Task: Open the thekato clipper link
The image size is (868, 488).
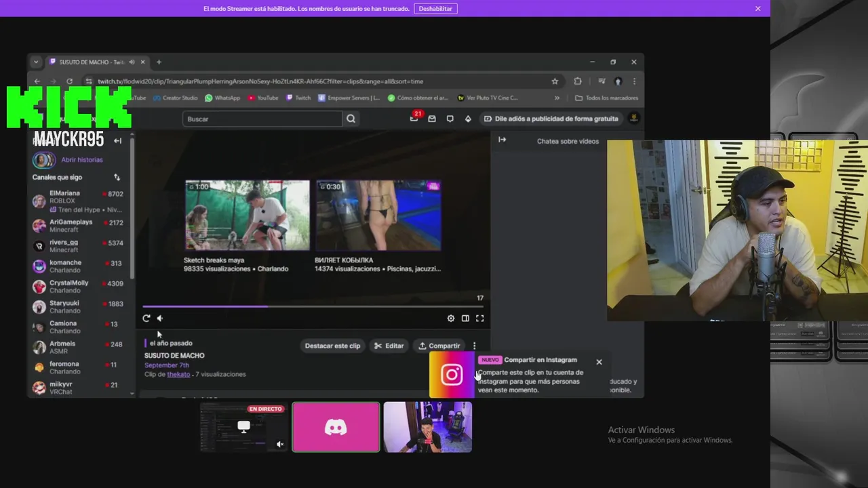Action: pos(178,374)
